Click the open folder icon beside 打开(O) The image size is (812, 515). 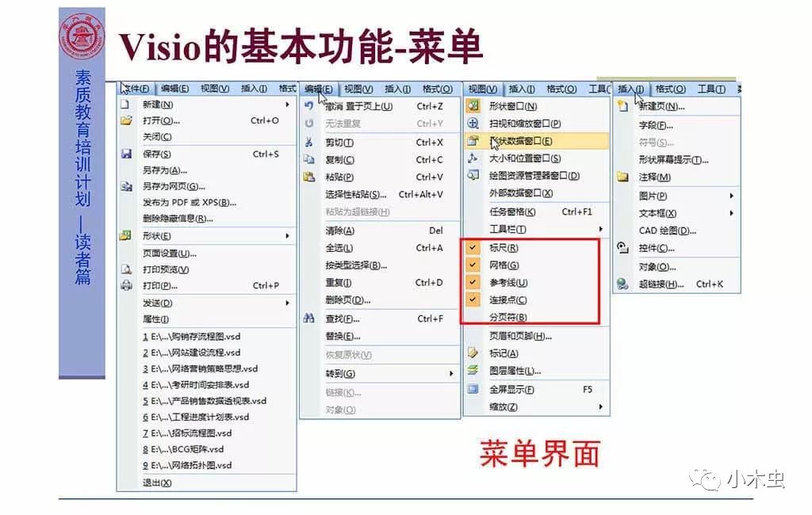point(126,120)
